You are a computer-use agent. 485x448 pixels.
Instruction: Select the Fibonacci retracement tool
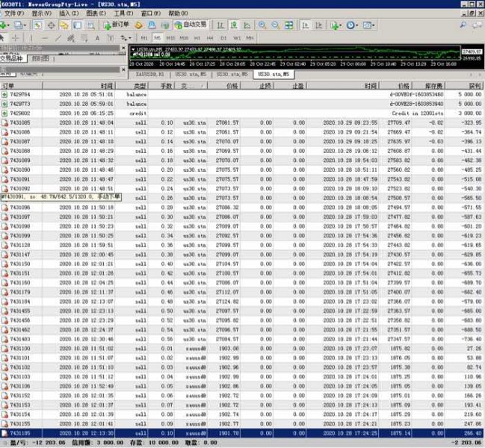84,37
